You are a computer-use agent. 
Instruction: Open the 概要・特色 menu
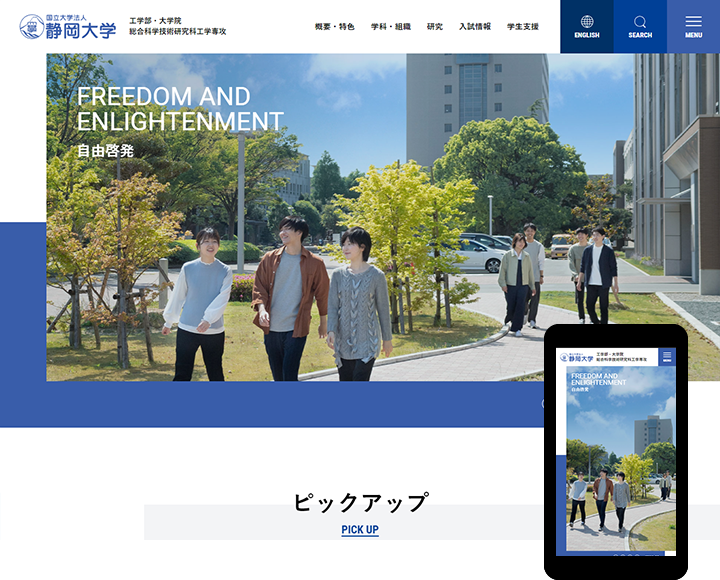click(334, 27)
